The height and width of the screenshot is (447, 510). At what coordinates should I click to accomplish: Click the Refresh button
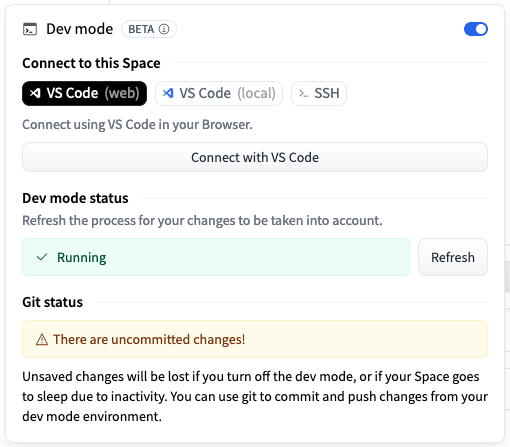coord(453,257)
